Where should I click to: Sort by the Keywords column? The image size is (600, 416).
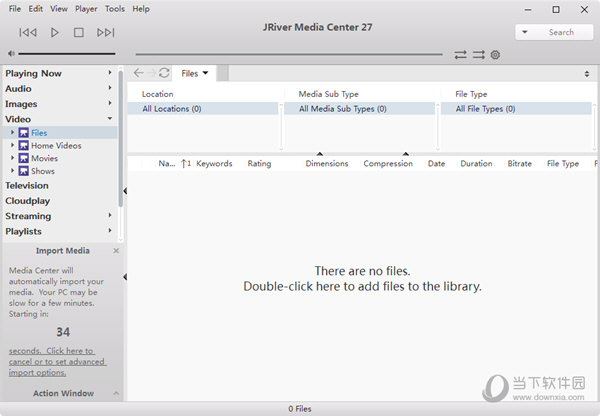pos(214,164)
